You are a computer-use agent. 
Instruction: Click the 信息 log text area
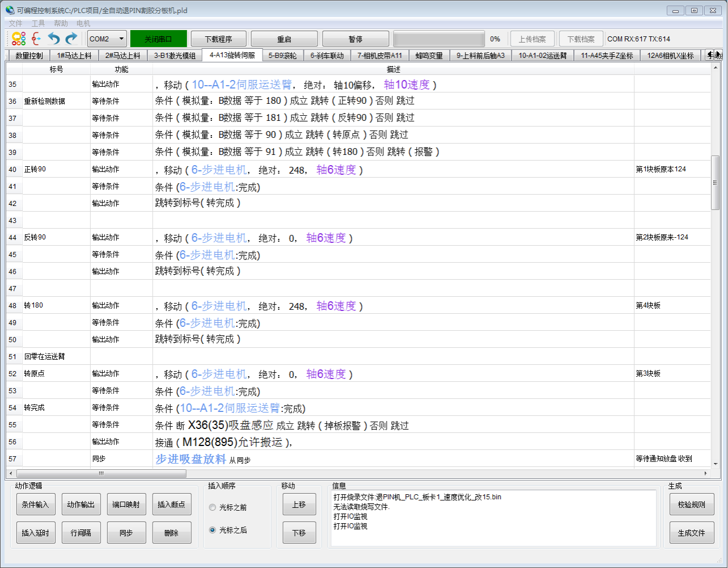[493, 518]
